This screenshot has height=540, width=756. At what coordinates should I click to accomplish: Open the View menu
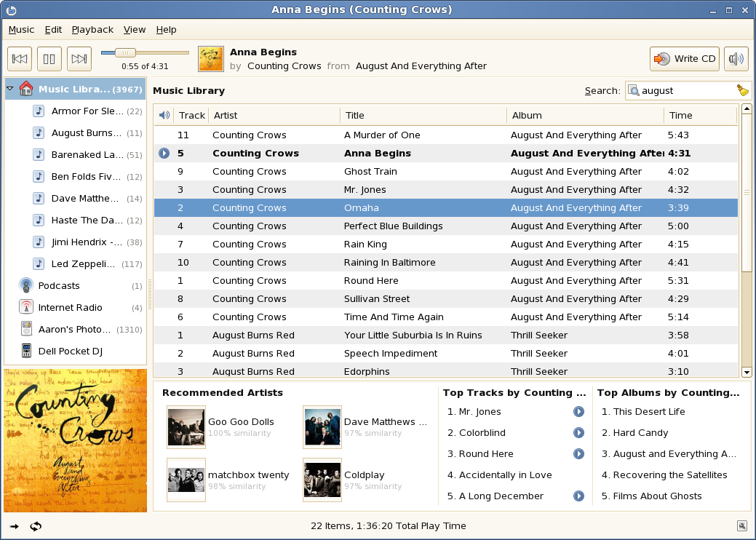pos(135,30)
